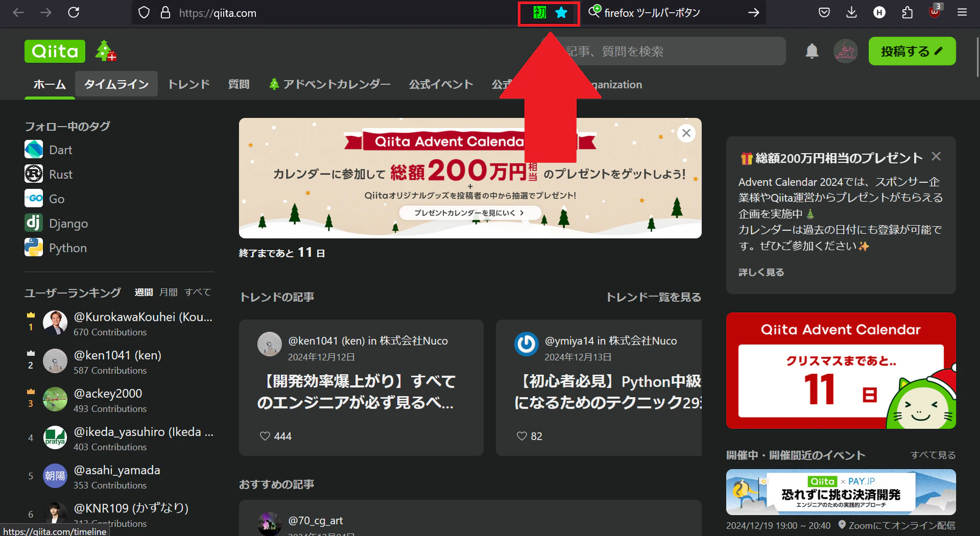Open the 【初心者必見】Python中級 article title
Screen dimensions: 980x536
608,392
